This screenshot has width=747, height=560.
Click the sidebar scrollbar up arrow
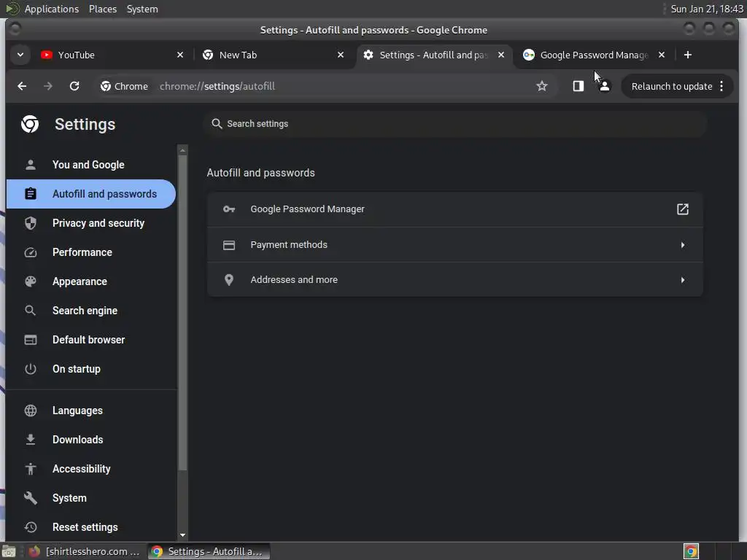182,150
